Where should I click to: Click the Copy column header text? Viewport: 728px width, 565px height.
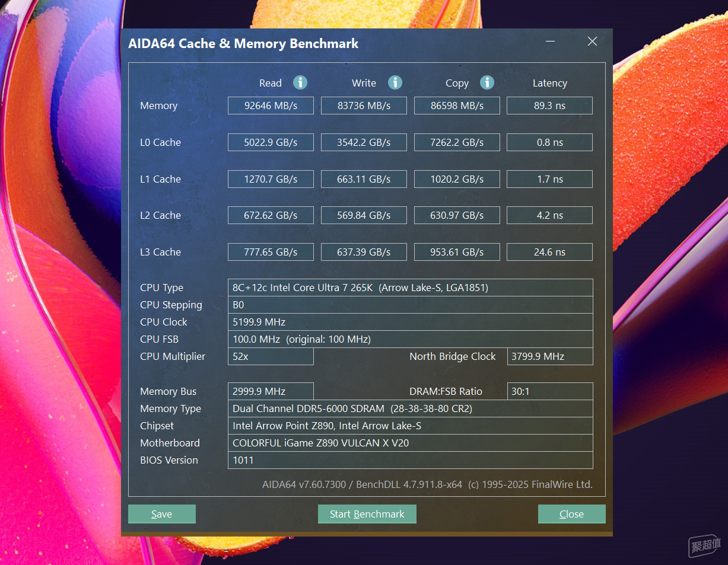457,83
